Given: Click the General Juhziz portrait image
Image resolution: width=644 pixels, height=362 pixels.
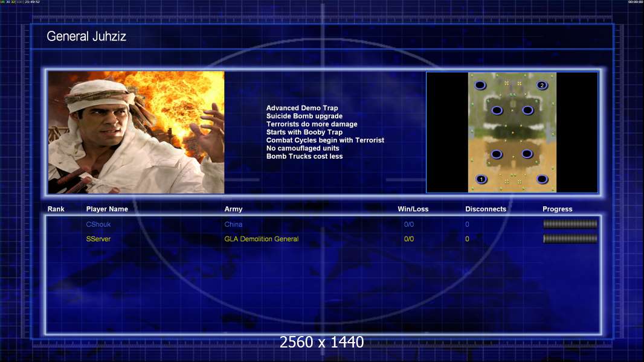Looking at the screenshot, I should pyautogui.click(x=137, y=132).
